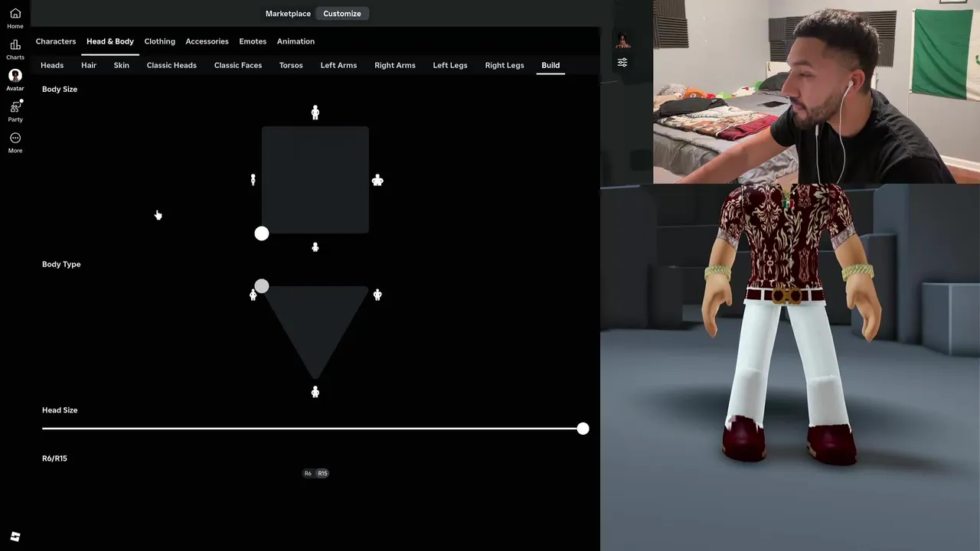Select the Right Arms subtab
This screenshot has height=551, width=980.
[x=395, y=65]
